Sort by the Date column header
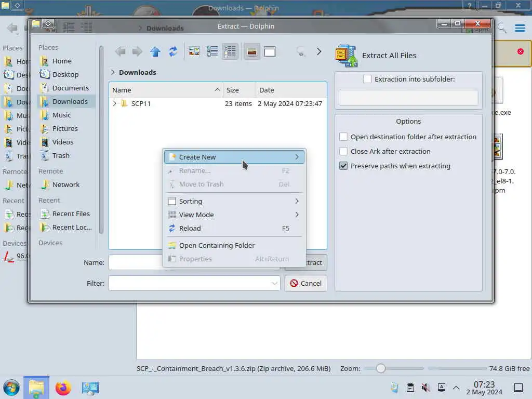Screen dimensions: 532x399 coord(291,90)
